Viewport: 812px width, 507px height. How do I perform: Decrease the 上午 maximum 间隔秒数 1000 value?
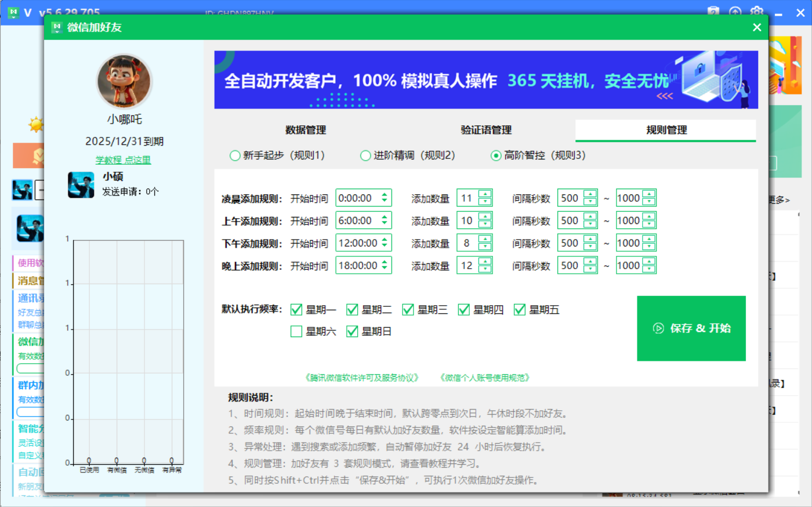pos(650,224)
